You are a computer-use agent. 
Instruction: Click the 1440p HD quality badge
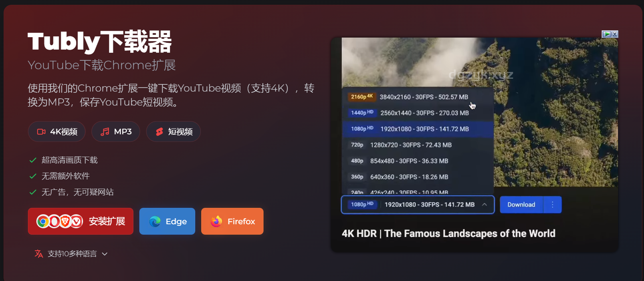pyautogui.click(x=362, y=113)
